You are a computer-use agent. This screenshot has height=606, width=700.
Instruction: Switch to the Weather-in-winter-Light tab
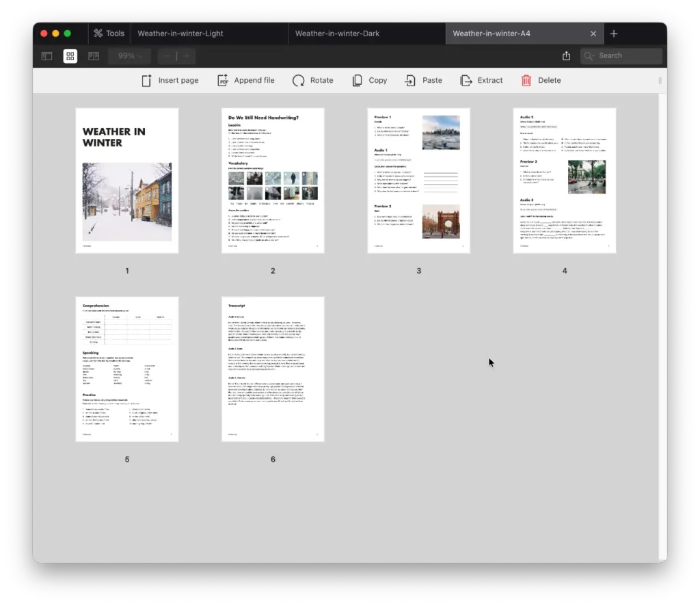click(180, 34)
